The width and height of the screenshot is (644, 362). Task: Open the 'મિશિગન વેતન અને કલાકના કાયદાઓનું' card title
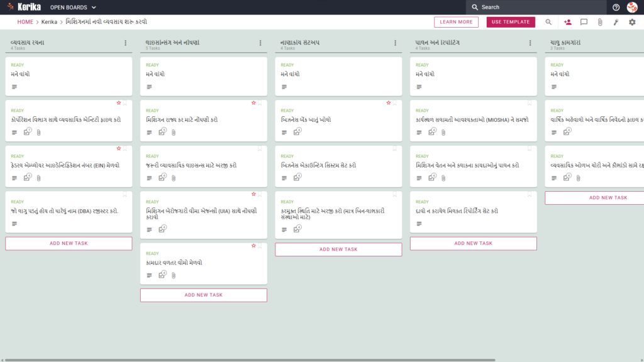tap(467, 165)
